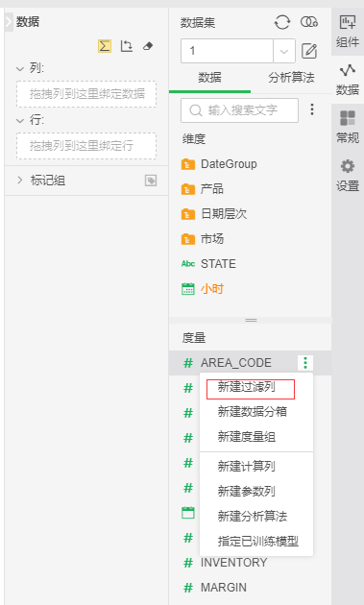The height and width of the screenshot is (605, 364).
Task: Open the 组件 panel in sidebar
Action: 348,31
